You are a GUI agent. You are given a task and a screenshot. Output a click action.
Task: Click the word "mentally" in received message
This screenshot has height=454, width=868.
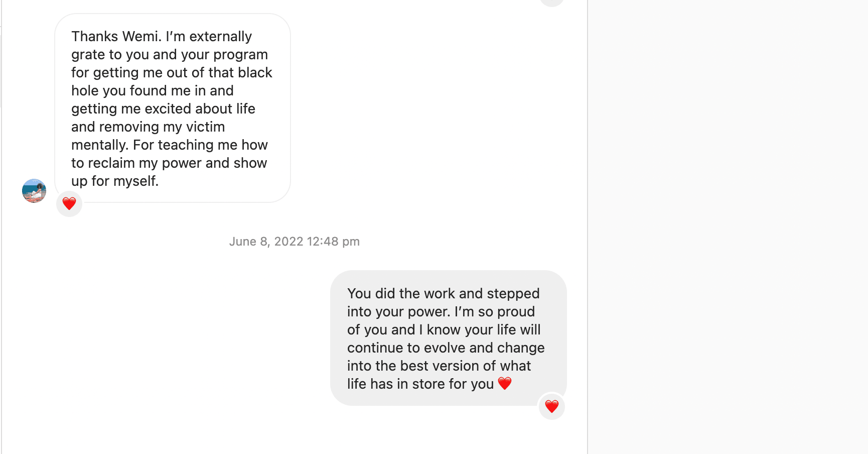pyautogui.click(x=99, y=145)
